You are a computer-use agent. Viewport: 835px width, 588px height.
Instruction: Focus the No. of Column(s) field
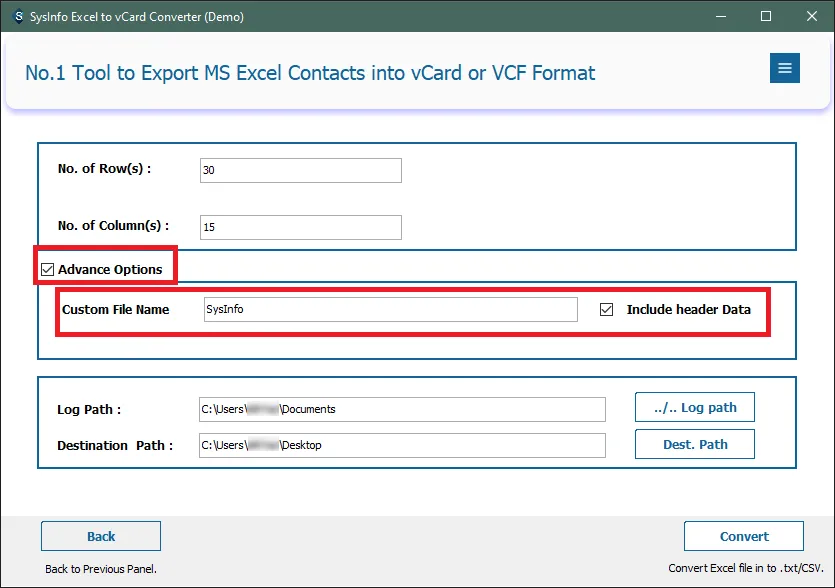[x=300, y=228]
